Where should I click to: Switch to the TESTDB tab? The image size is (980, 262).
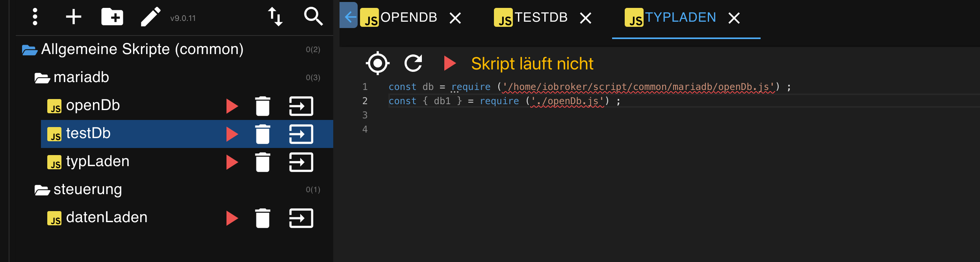click(540, 18)
